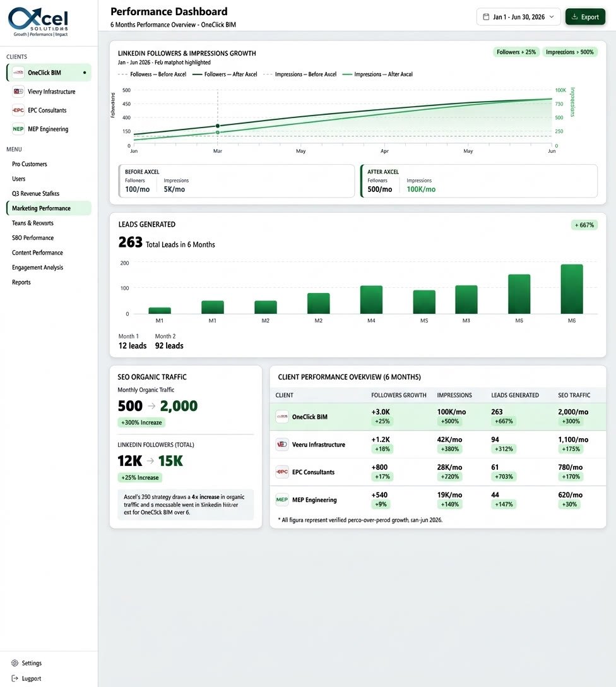616x687 pixels.
Task: Open Content Performance menu item
Action: coord(37,253)
